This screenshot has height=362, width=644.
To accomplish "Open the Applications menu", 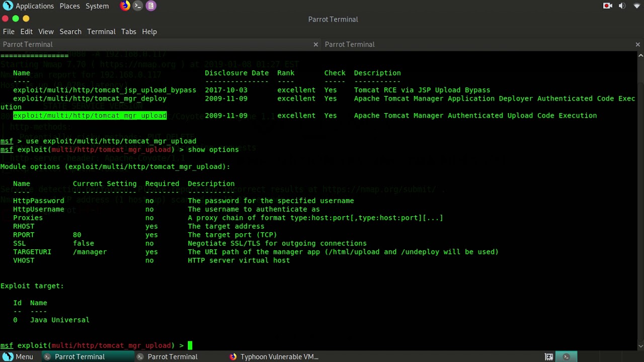I will 34,6.
